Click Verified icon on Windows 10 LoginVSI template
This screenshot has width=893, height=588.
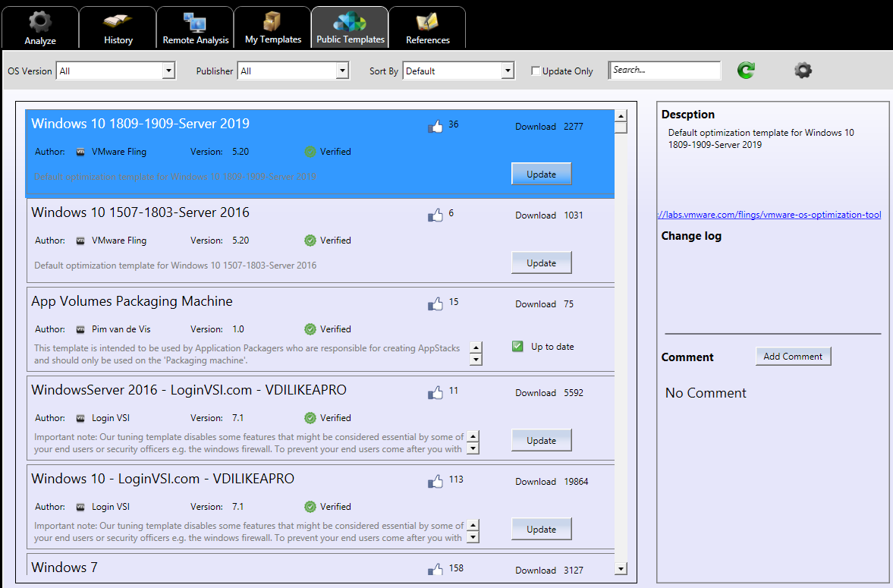(x=310, y=507)
